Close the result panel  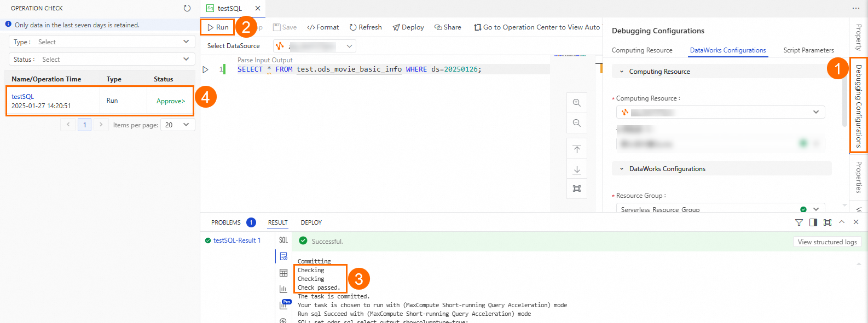click(x=856, y=222)
